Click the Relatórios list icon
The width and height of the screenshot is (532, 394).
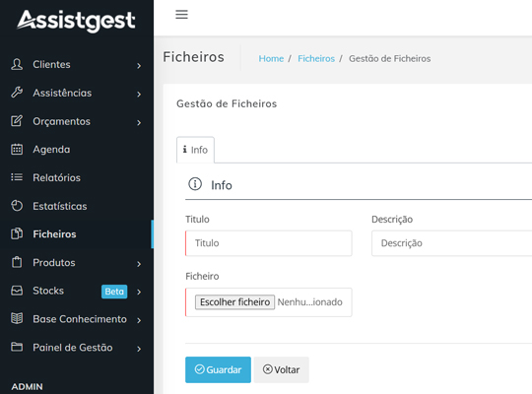17,177
